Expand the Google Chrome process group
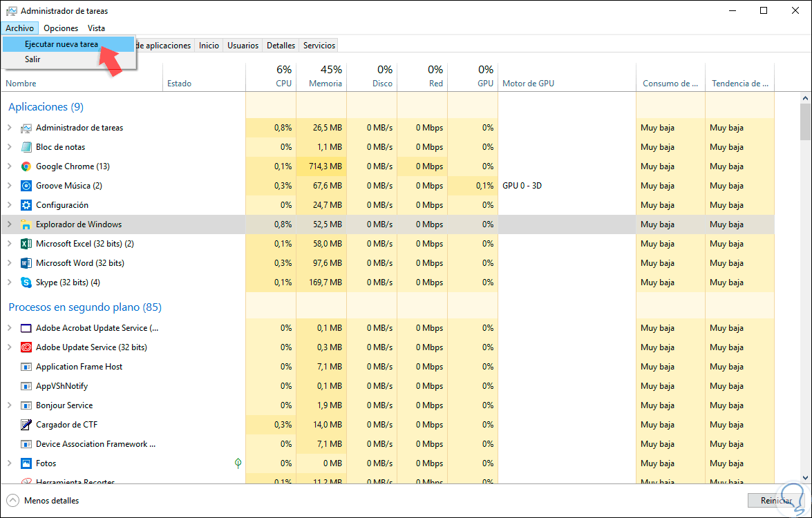812x518 pixels. click(x=10, y=166)
